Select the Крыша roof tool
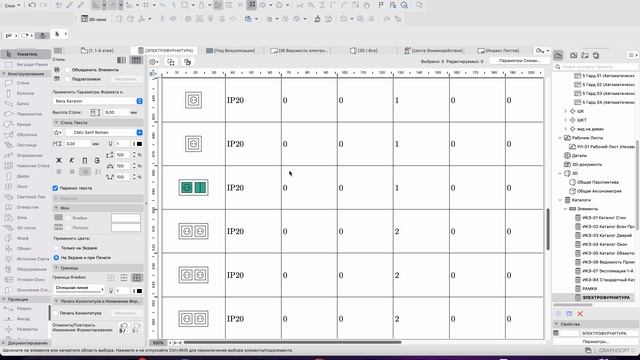 click(23, 124)
